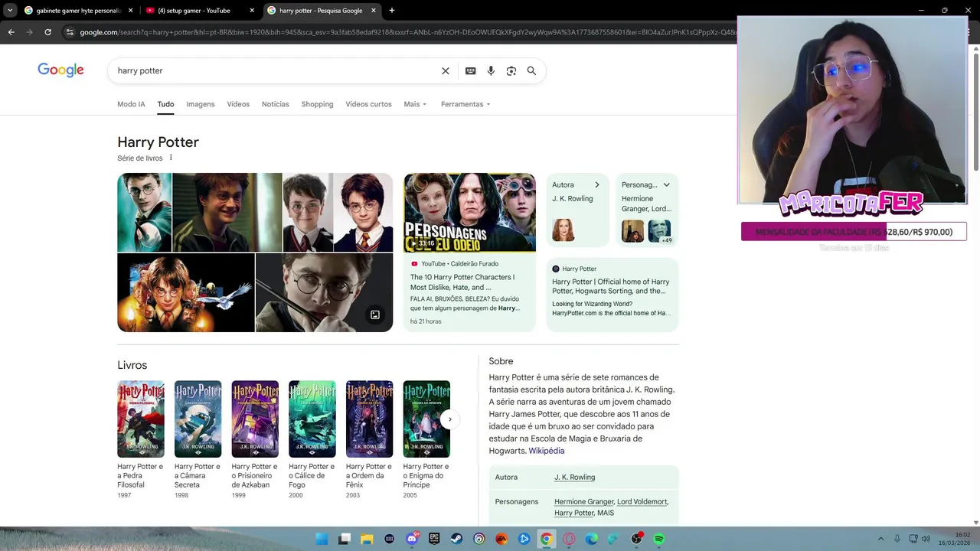The width and height of the screenshot is (980, 551).
Task: Open the Lord Voldemort character link
Action: pyautogui.click(x=642, y=501)
